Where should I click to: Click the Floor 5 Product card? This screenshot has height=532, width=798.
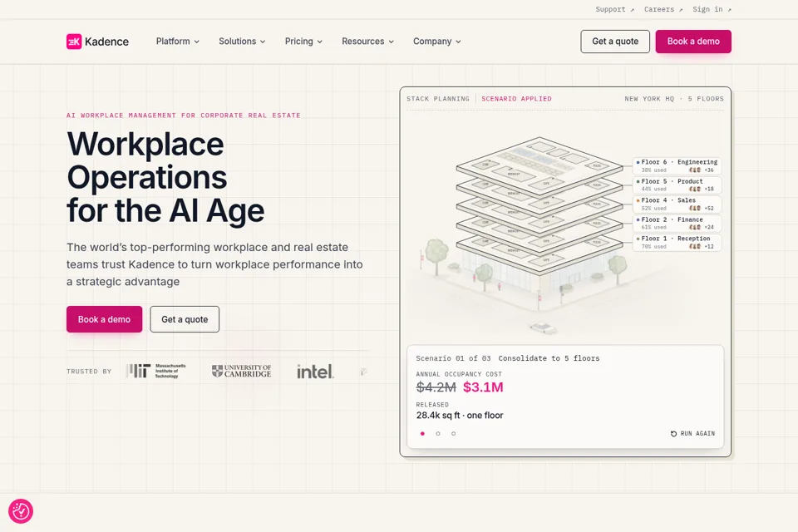coord(677,185)
